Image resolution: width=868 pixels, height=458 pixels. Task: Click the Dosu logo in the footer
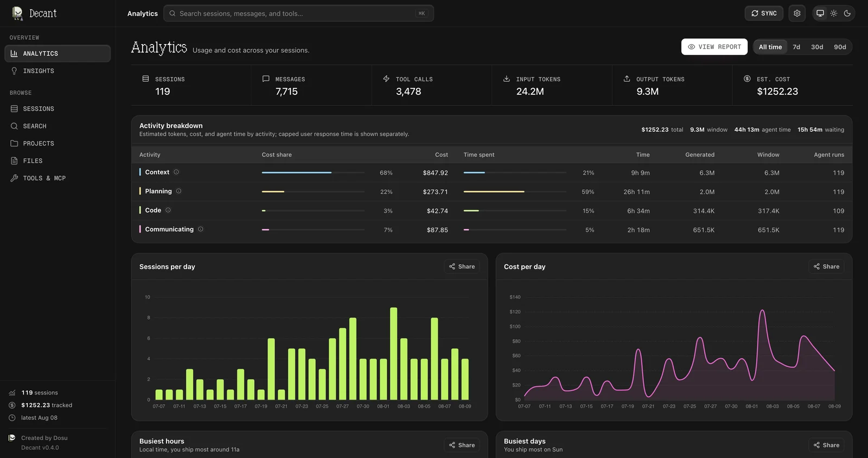pos(12,438)
